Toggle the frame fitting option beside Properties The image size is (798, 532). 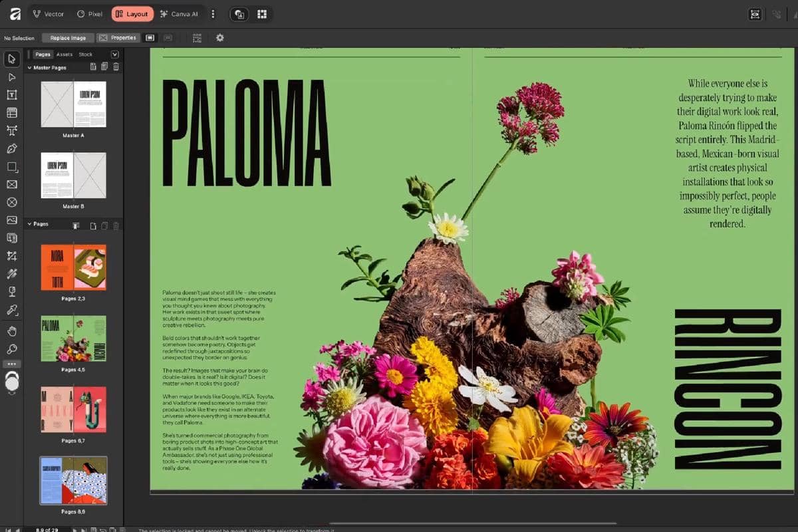(150, 38)
